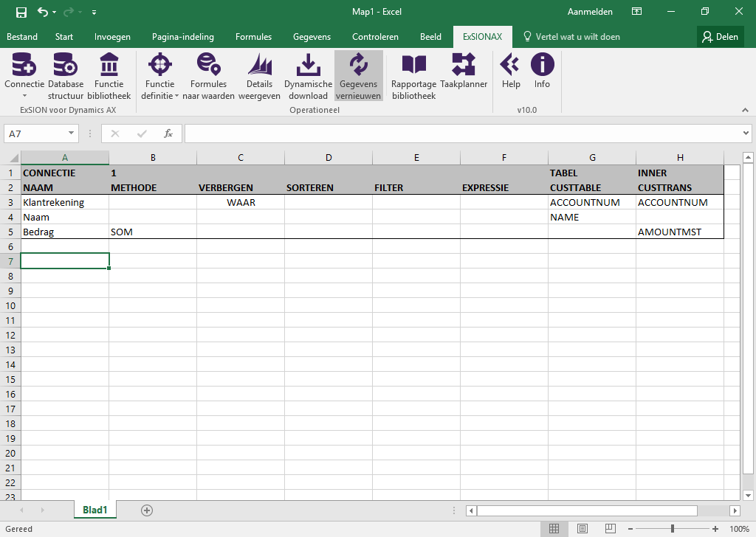The height and width of the screenshot is (537, 756).
Task: Select the ExSIONAX tab
Action: [483, 37]
